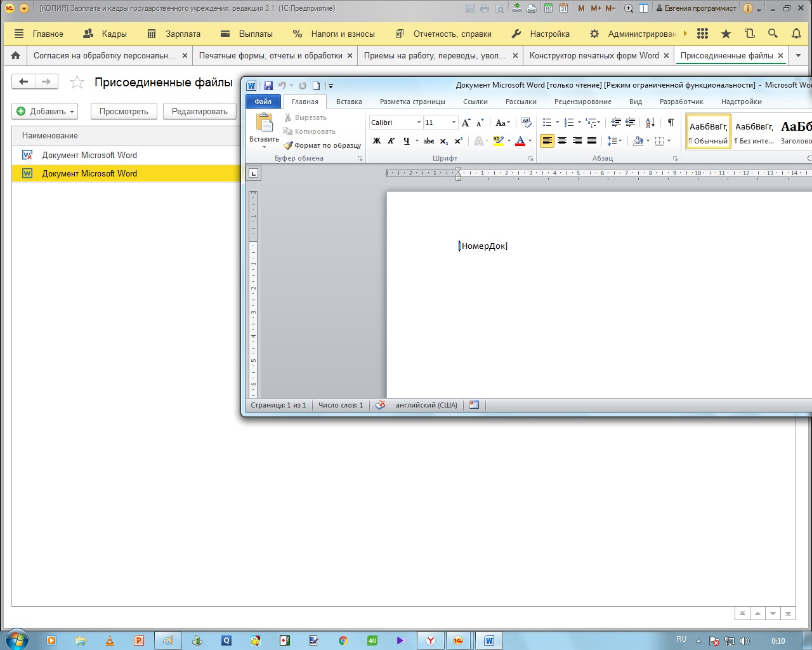Screen dimensions: 812x650
Task: Toggle subscript formatting in Word
Action: tap(444, 141)
